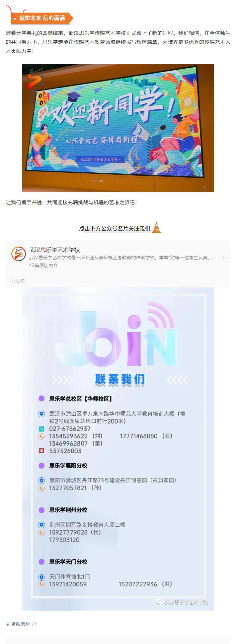234x644 pixels.
Task: Click the location pin for 荆州区拥军路 address
Action: tap(41, 525)
